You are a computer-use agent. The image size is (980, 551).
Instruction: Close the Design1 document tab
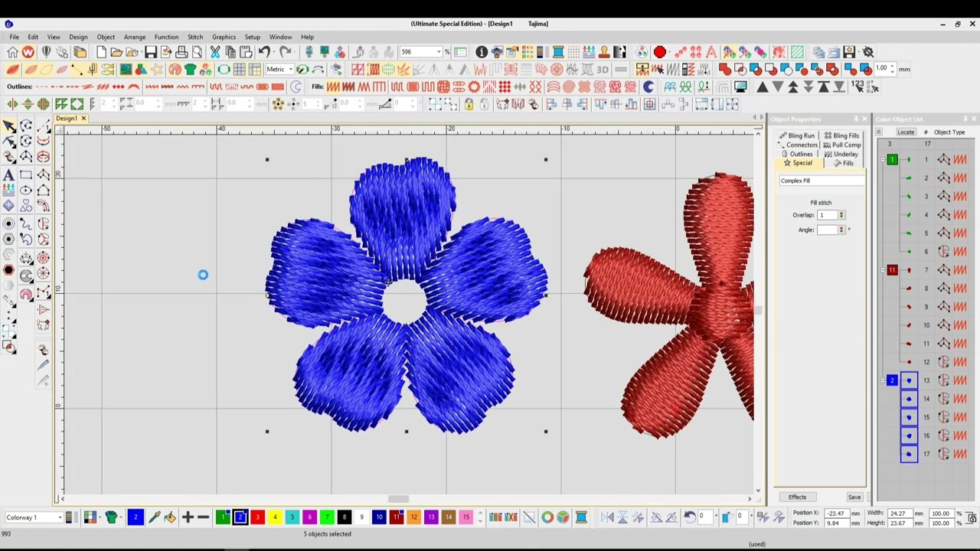[x=83, y=119]
